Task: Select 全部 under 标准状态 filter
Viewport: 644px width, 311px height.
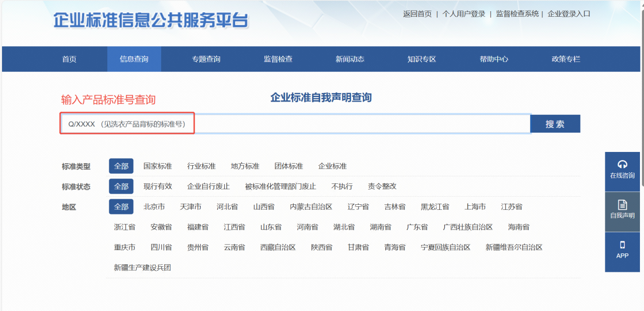Action: click(x=121, y=186)
